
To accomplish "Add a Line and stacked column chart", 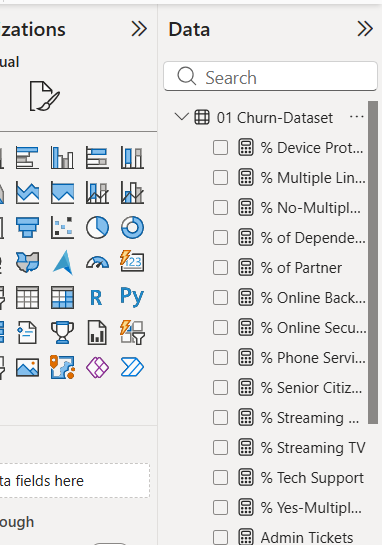I will click(x=97, y=193).
